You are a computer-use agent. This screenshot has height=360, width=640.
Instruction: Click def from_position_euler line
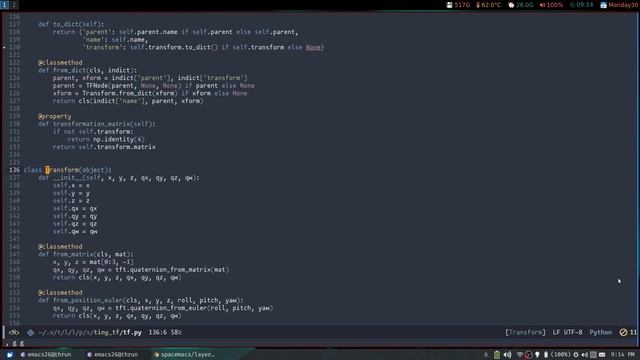[x=141, y=300]
